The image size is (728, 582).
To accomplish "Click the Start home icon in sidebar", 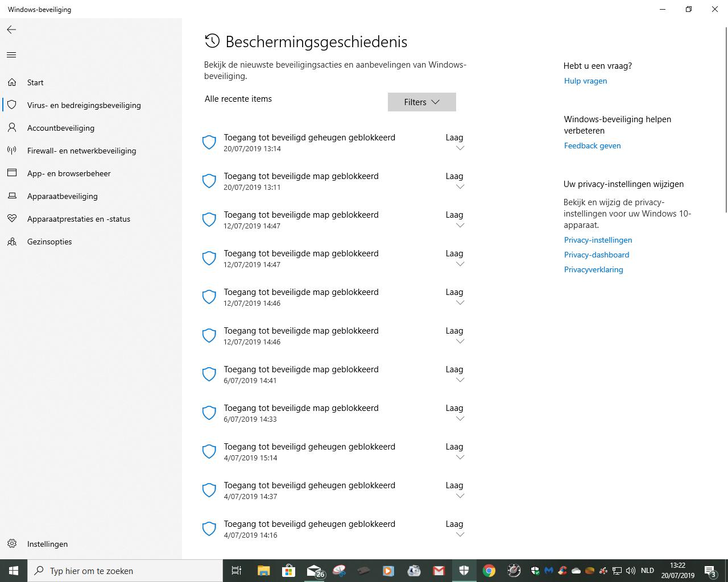I will [x=12, y=82].
